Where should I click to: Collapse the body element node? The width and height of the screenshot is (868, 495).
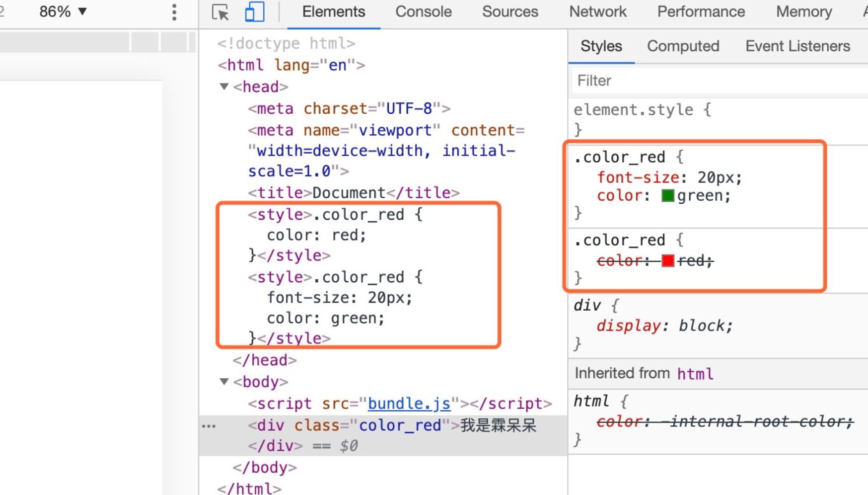coord(224,382)
